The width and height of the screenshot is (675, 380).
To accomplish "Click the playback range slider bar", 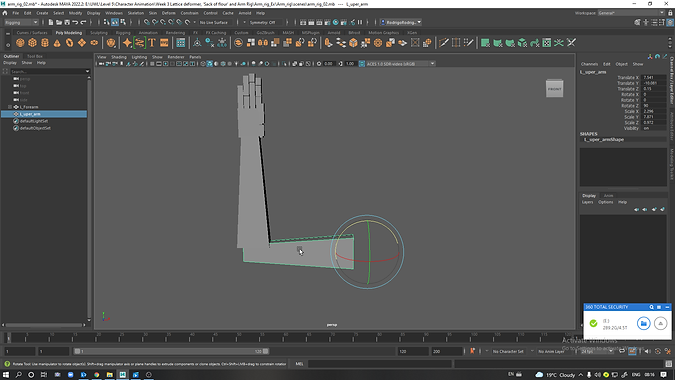I will click(x=171, y=351).
